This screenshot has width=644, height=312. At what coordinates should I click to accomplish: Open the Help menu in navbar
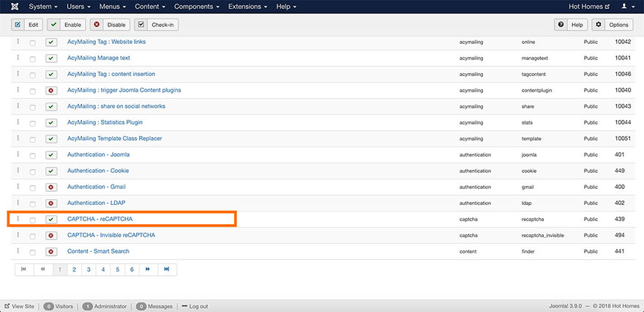(286, 7)
